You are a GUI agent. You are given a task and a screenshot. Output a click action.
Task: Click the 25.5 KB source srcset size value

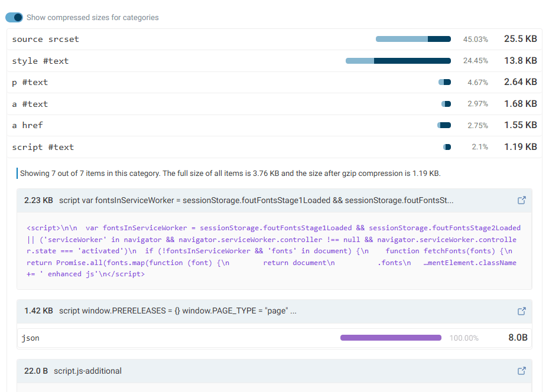pos(520,39)
